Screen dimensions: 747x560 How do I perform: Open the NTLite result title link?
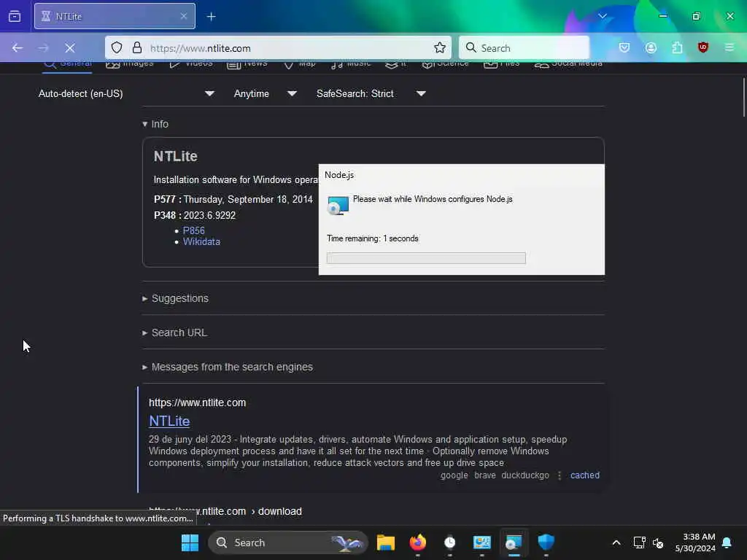169,421
